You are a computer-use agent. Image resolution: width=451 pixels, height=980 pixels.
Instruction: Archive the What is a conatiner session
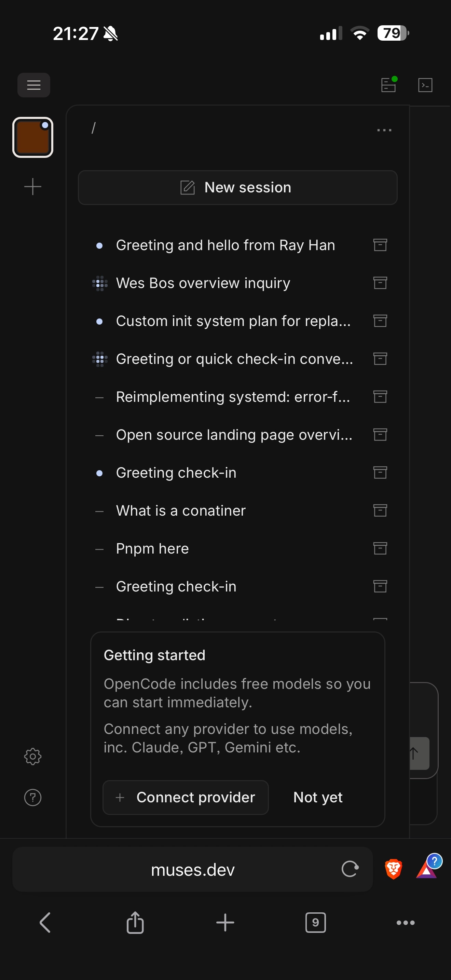click(380, 510)
